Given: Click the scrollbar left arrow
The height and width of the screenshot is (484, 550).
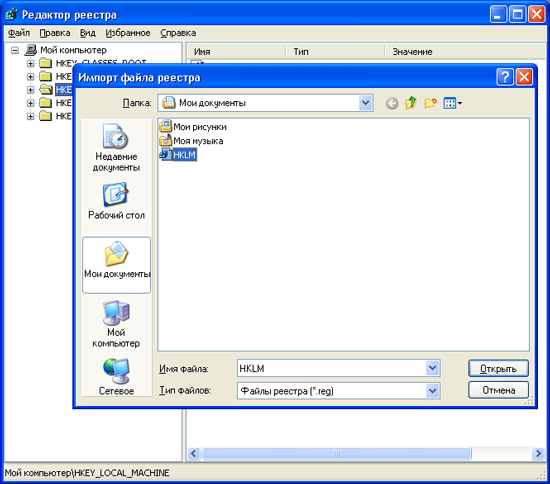Looking at the screenshot, I should 194,453.
